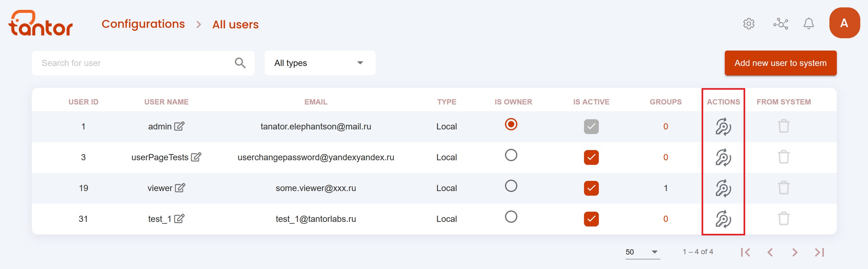
Task: Delete admin user from system
Action: (x=784, y=126)
